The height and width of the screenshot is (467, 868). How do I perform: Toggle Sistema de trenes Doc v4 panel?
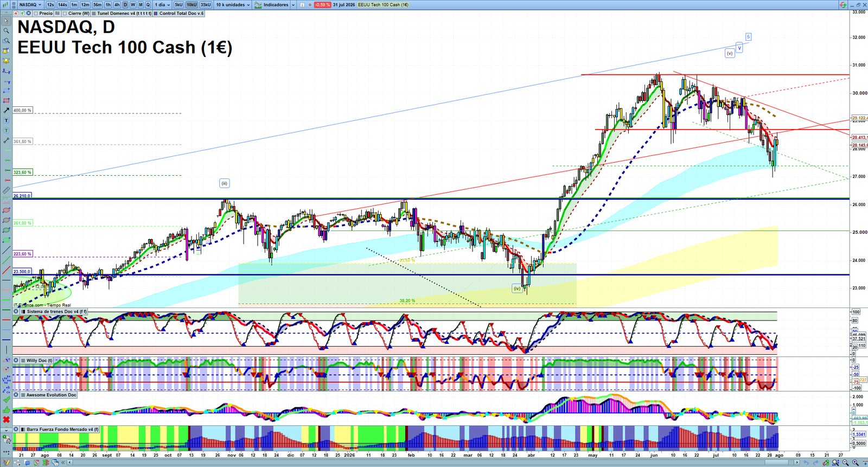(23, 312)
